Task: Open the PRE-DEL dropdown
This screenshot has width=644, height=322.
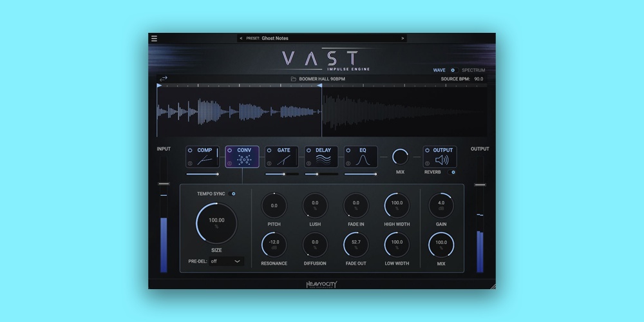Action: pyautogui.click(x=226, y=261)
